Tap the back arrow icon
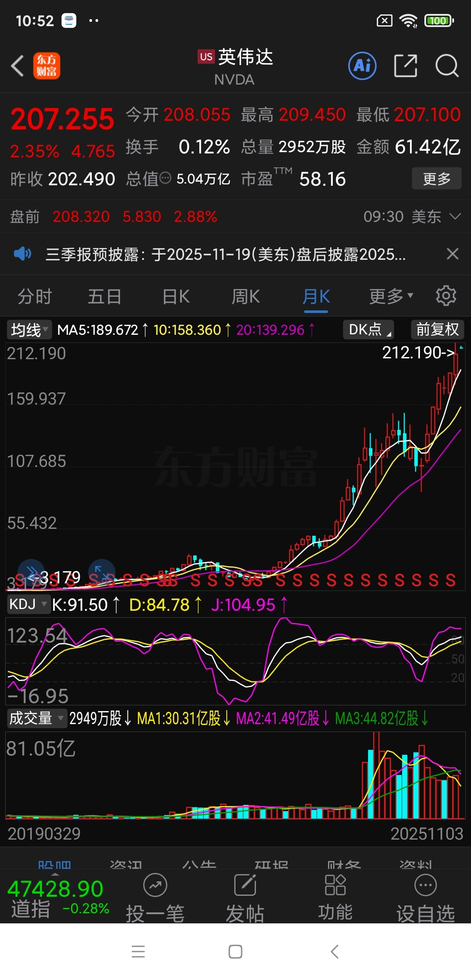The height and width of the screenshot is (980, 471). tap(17, 66)
